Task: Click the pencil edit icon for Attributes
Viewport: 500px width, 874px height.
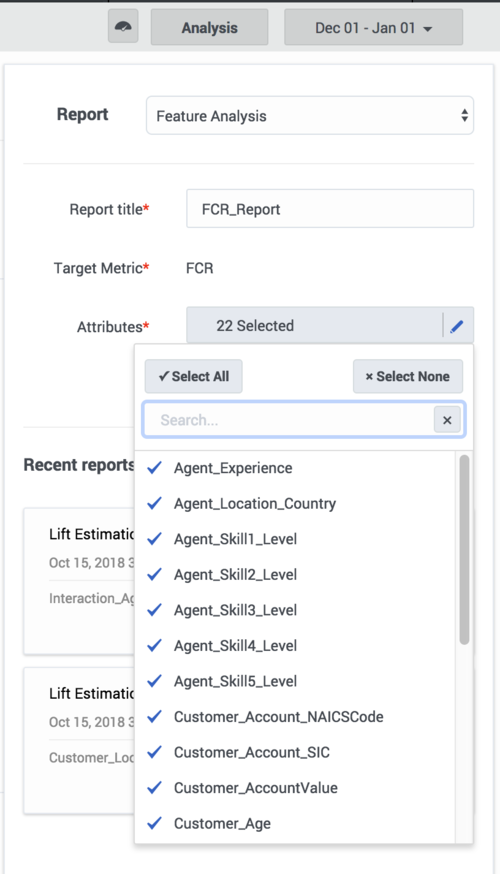Action: coord(457,326)
